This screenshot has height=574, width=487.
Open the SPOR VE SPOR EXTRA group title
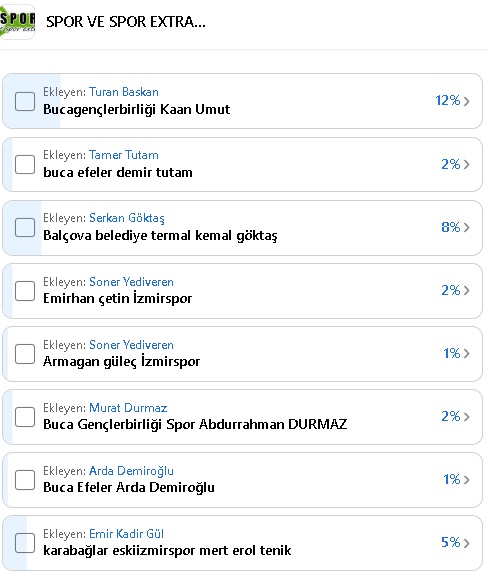(x=126, y=22)
